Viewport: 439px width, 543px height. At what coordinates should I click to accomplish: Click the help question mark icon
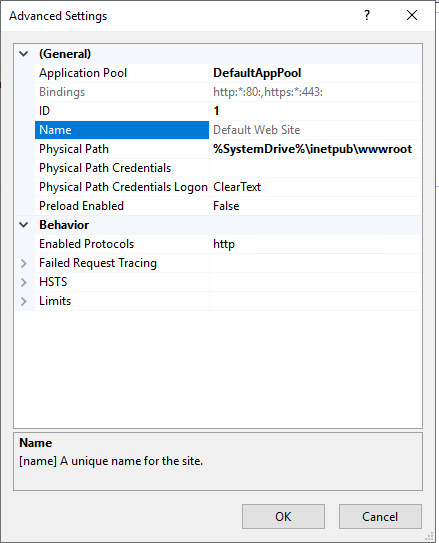pos(367,15)
